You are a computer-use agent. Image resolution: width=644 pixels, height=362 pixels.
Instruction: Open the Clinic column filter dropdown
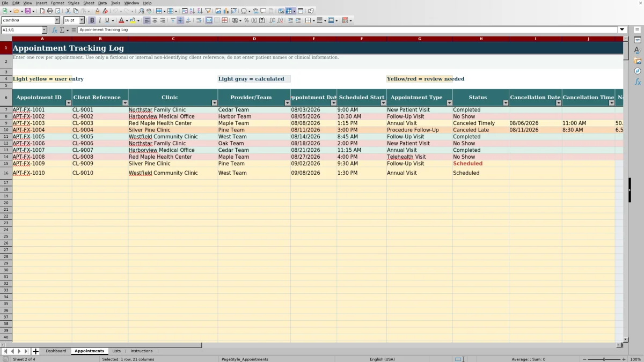click(x=214, y=103)
